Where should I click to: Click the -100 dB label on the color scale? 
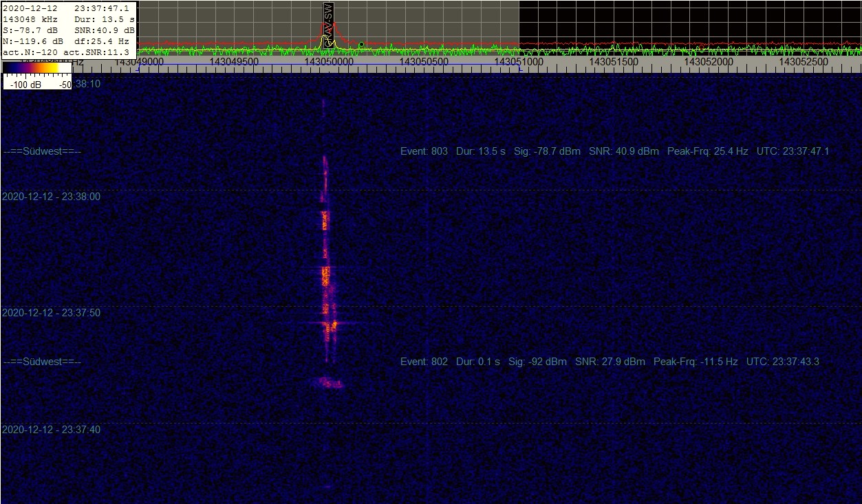click(x=25, y=84)
